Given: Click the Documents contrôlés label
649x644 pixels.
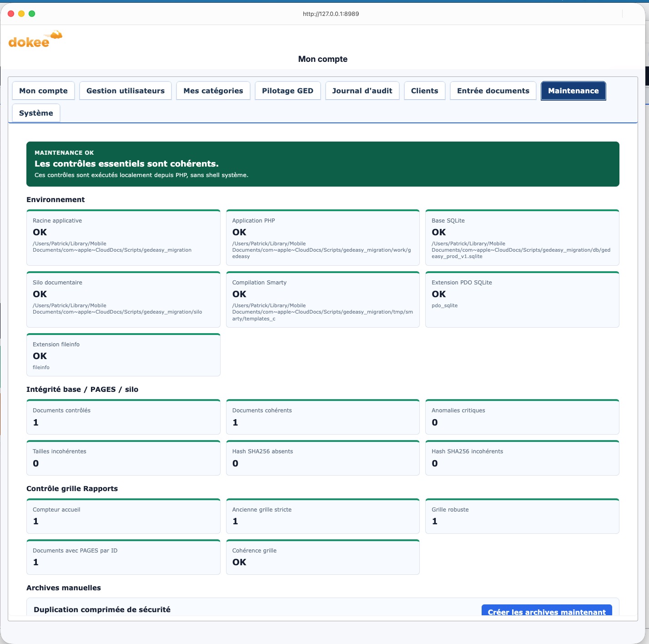Looking at the screenshot, I should [x=61, y=410].
